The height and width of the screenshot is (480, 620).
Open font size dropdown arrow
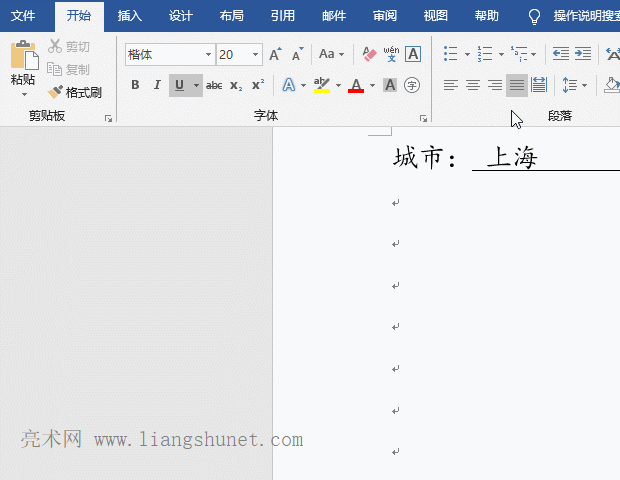click(x=255, y=54)
